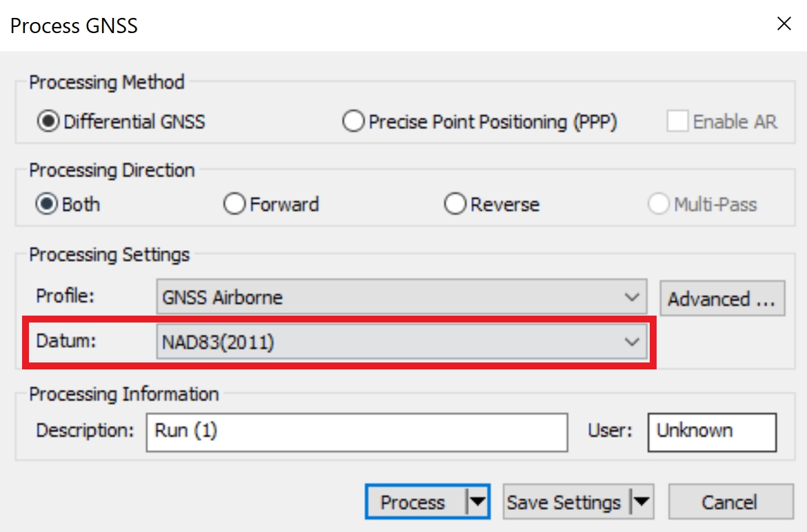Image resolution: width=807 pixels, height=532 pixels.
Task: Click the Description: label text
Action: (x=85, y=431)
